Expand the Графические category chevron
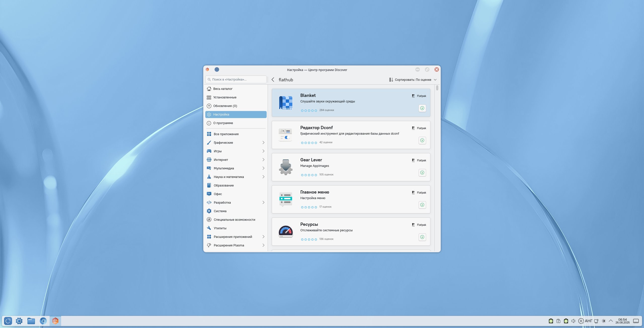Screen dimensions: 644x328 263,143
